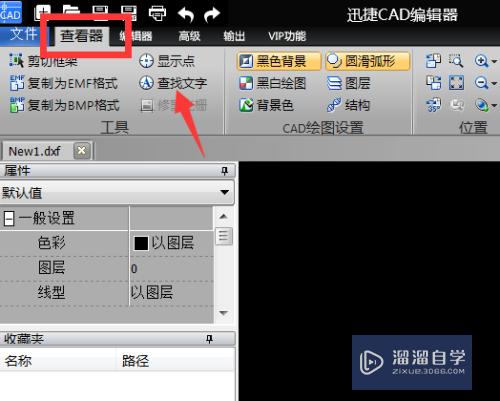The height and width of the screenshot is (401, 500).
Task: Collapse the 一般设置 section
Action: coord(9,219)
